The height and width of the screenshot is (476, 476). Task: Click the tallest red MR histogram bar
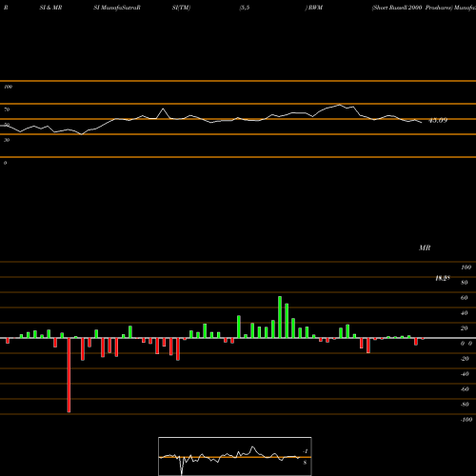(69, 375)
